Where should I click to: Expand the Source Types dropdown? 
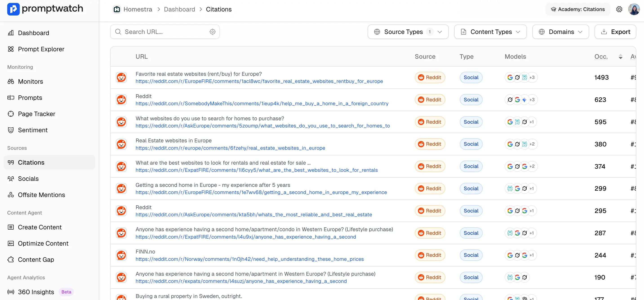(408, 32)
